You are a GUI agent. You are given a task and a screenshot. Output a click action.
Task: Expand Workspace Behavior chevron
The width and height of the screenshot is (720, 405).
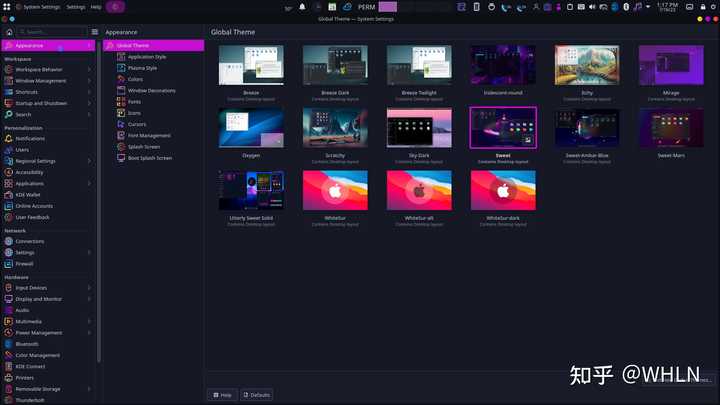(89, 70)
